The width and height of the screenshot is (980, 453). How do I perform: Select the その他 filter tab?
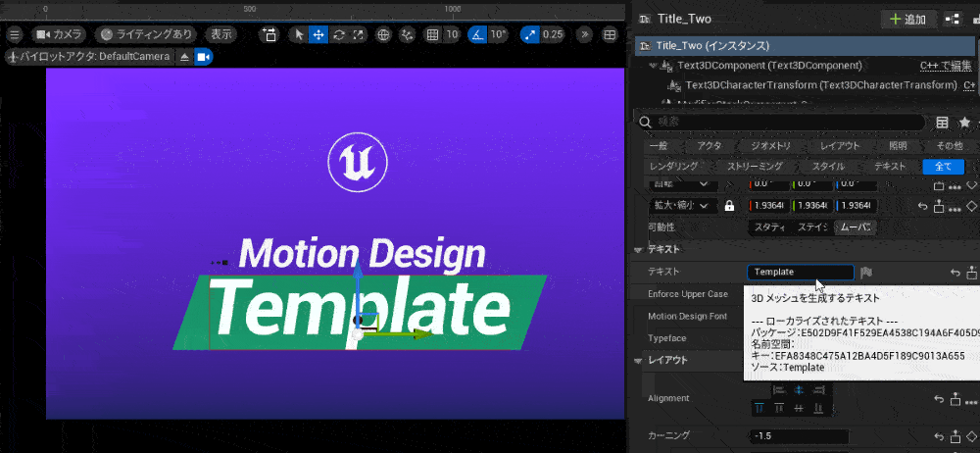[x=950, y=146]
